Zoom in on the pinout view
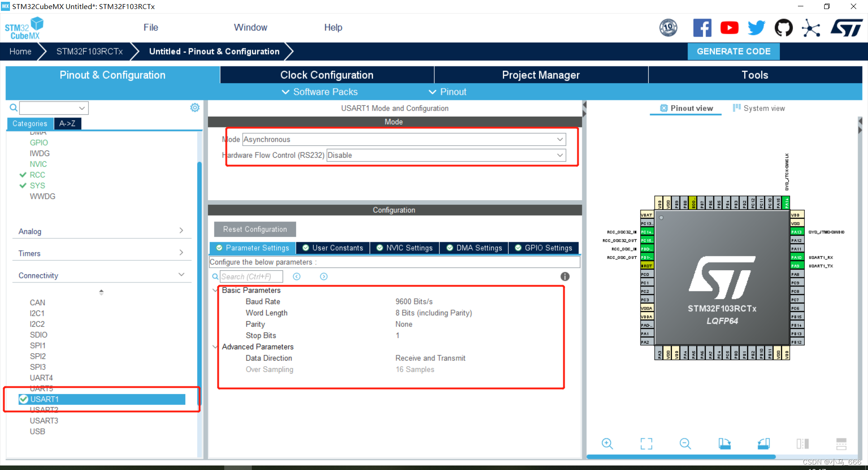This screenshot has height=470, width=868. coord(607,444)
